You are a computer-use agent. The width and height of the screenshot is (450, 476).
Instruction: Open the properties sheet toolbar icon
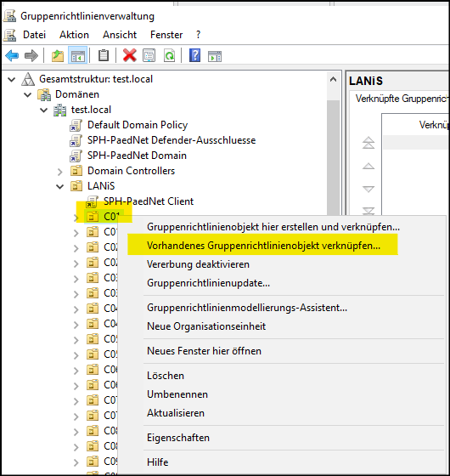click(149, 56)
